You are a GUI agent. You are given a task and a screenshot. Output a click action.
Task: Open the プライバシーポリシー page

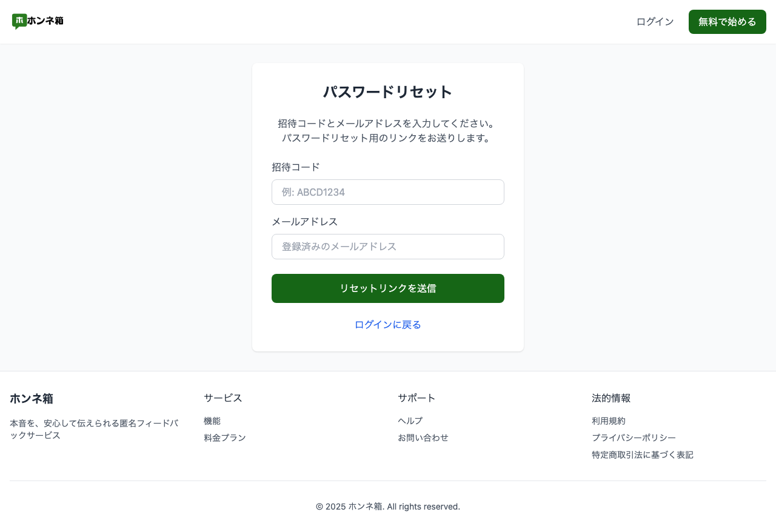point(634,437)
